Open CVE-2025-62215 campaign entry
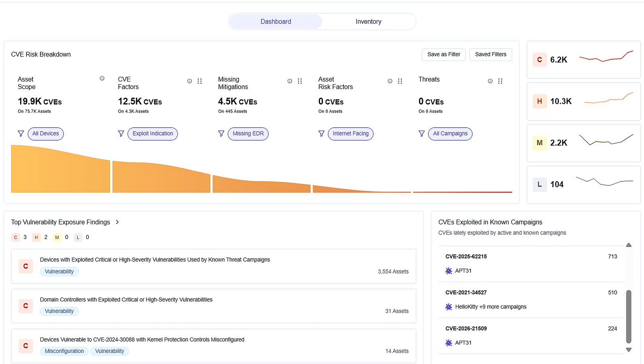This screenshot has height=364, width=644. click(466, 256)
